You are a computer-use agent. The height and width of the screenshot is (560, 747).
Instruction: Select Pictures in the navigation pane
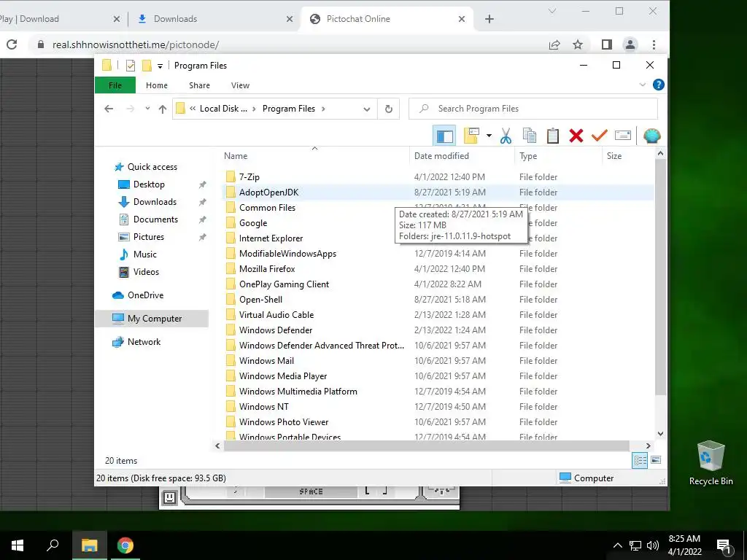[x=148, y=237]
